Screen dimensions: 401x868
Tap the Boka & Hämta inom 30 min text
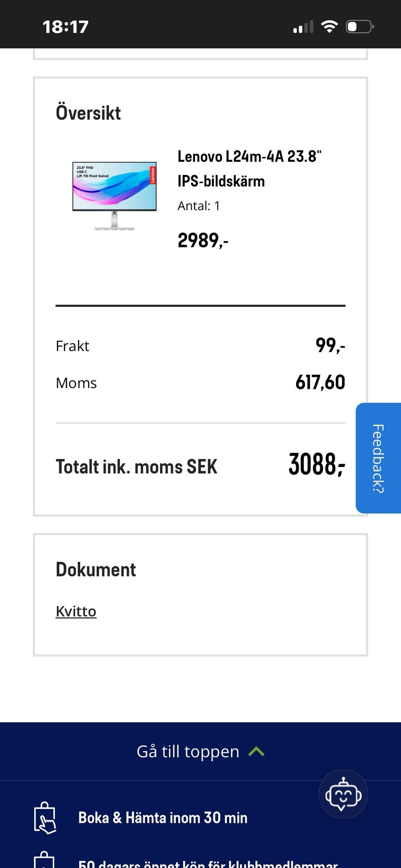click(163, 817)
